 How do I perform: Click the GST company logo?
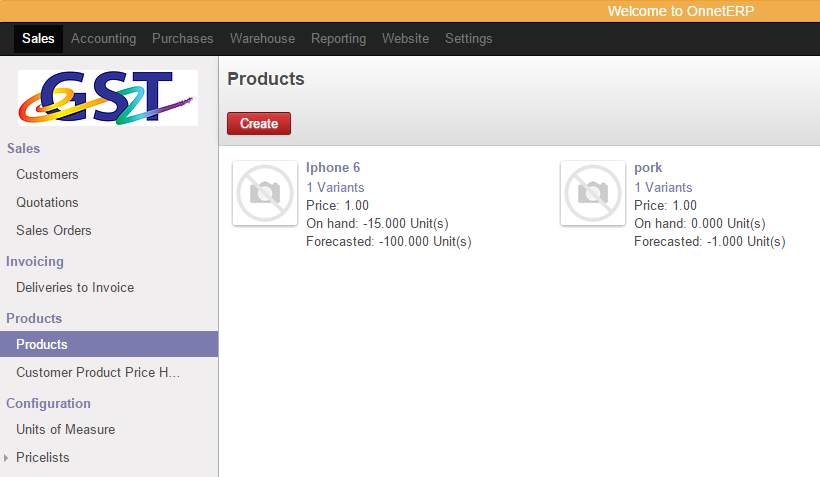tap(108, 98)
